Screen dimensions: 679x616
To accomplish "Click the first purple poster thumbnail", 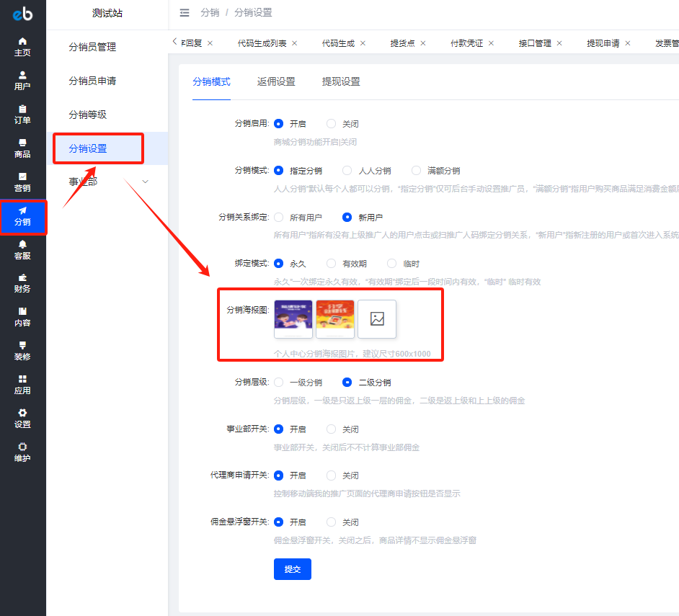I will [293, 319].
